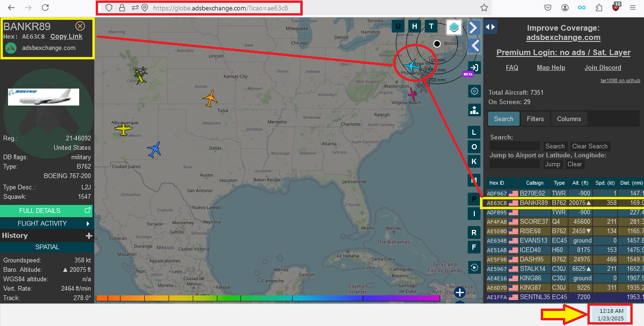The height and width of the screenshot is (326, 644).
Task: Select the blue aircraft over west Texas
Action: (x=154, y=149)
